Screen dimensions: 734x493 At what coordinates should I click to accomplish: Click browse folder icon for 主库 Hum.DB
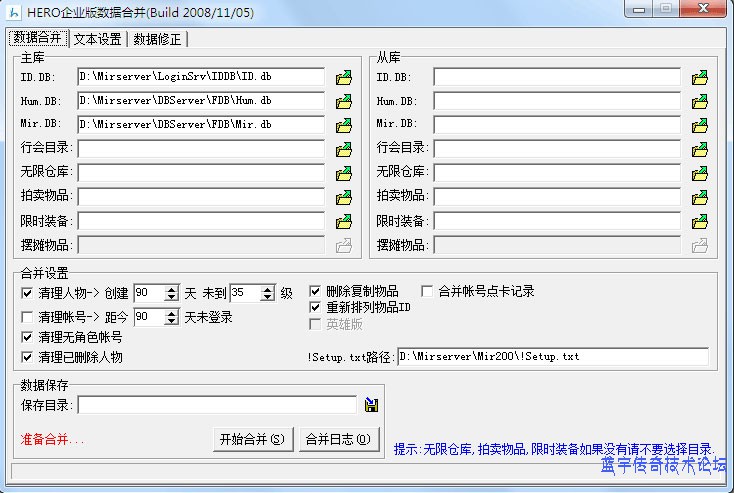(344, 101)
